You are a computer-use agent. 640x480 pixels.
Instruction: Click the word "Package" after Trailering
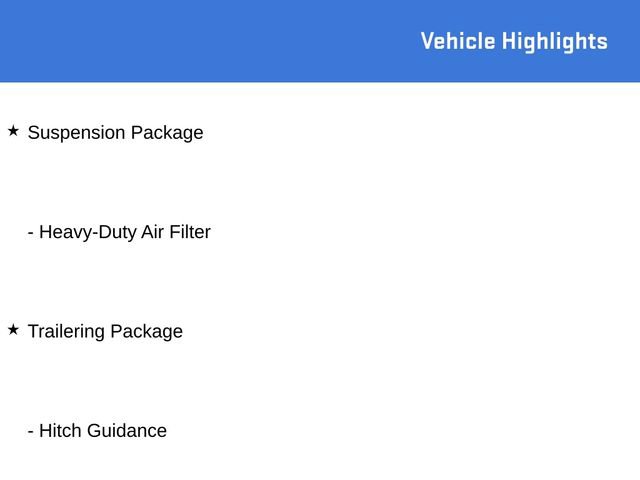pyautogui.click(x=146, y=331)
